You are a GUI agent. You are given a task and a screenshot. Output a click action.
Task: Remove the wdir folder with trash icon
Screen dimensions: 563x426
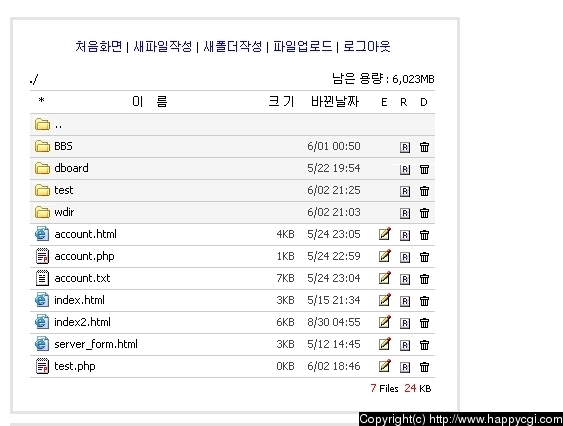tap(424, 213)
